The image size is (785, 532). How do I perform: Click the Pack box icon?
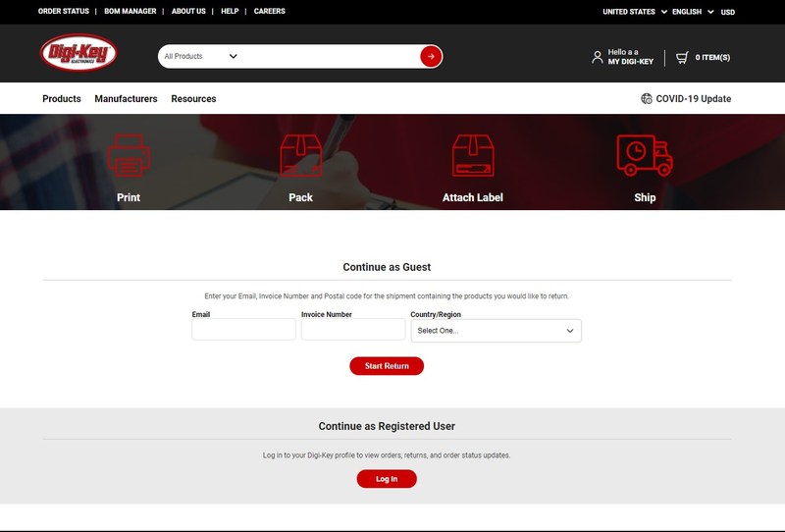pyautogui.click(x=301, y=155)
